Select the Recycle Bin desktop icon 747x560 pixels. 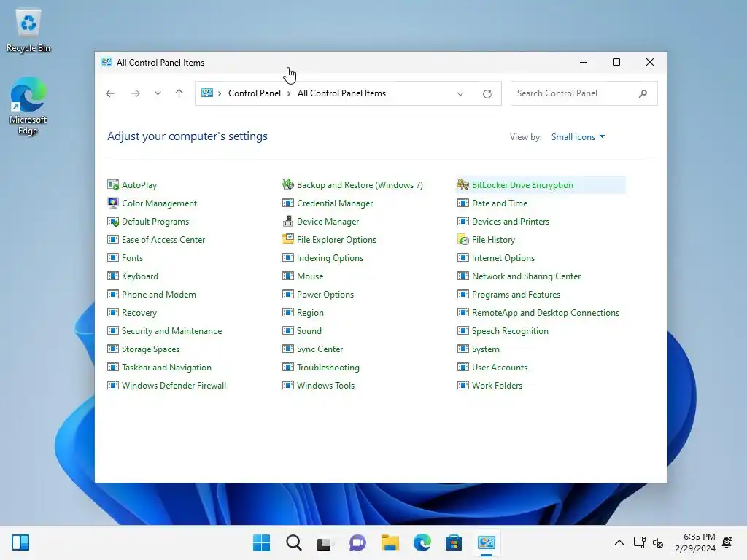click(28, 31)
